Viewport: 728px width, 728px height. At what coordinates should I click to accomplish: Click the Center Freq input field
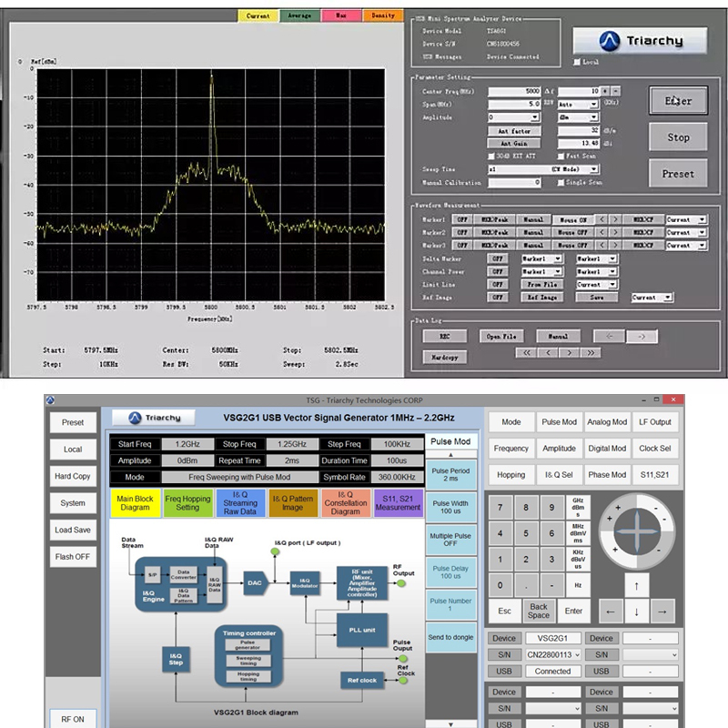tap(514, 92)
